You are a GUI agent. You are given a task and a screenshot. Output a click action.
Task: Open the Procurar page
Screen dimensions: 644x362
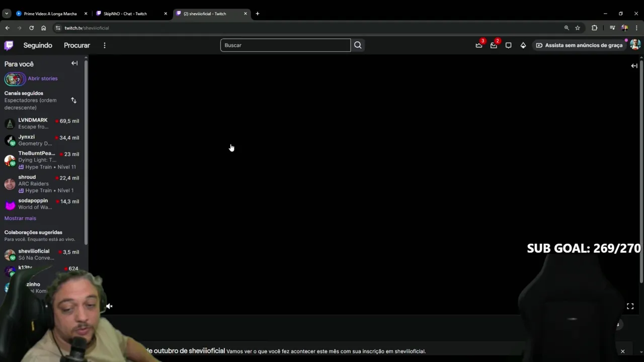click(x=77, y=45)
